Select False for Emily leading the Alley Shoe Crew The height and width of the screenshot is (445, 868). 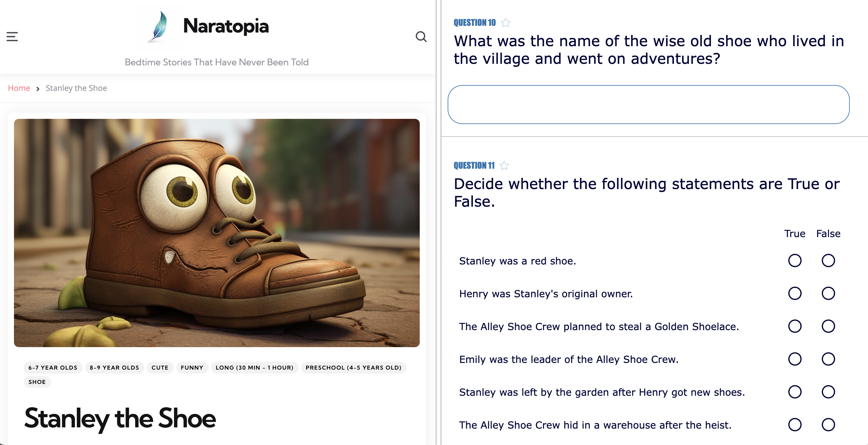pos(828,359)
